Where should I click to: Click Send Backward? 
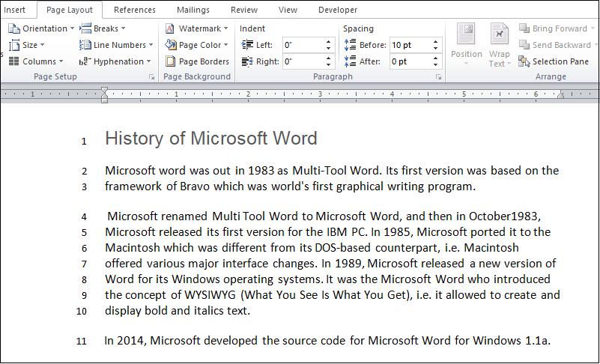(557, 45)
